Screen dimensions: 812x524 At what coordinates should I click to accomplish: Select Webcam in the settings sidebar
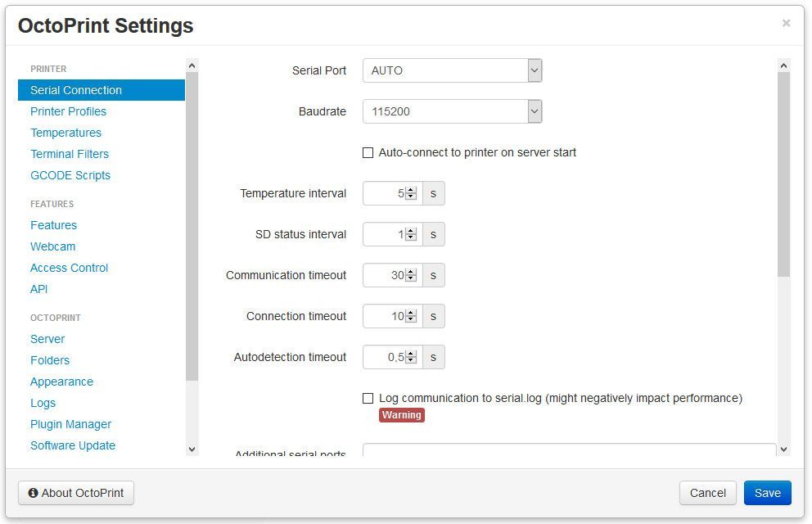click(x=52, y=246)
